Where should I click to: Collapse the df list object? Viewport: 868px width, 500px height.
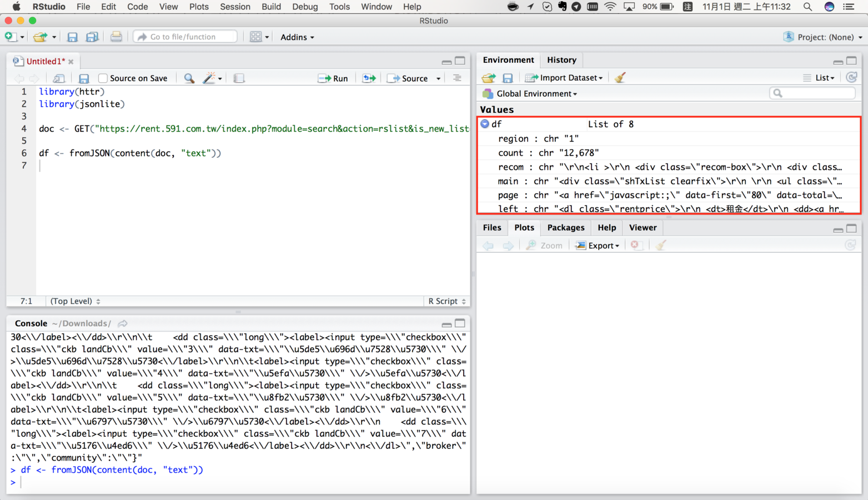pyautogui.click(x=485, y=124)
